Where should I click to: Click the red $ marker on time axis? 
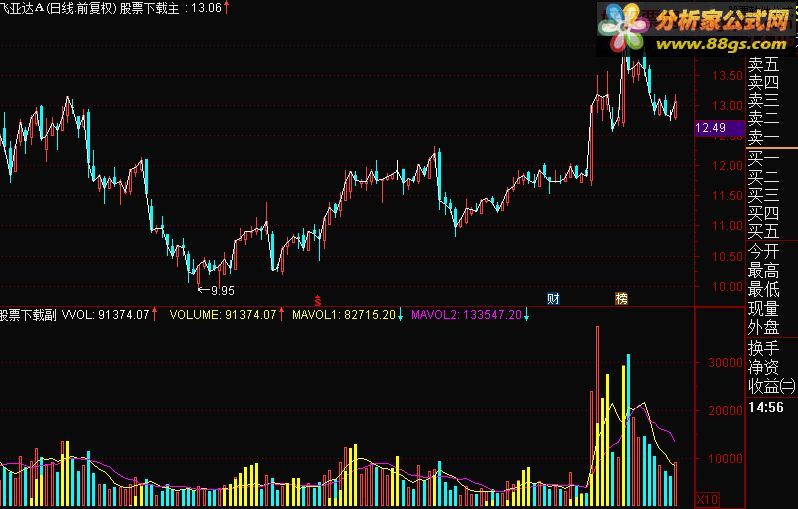click(x=318, y=300)
